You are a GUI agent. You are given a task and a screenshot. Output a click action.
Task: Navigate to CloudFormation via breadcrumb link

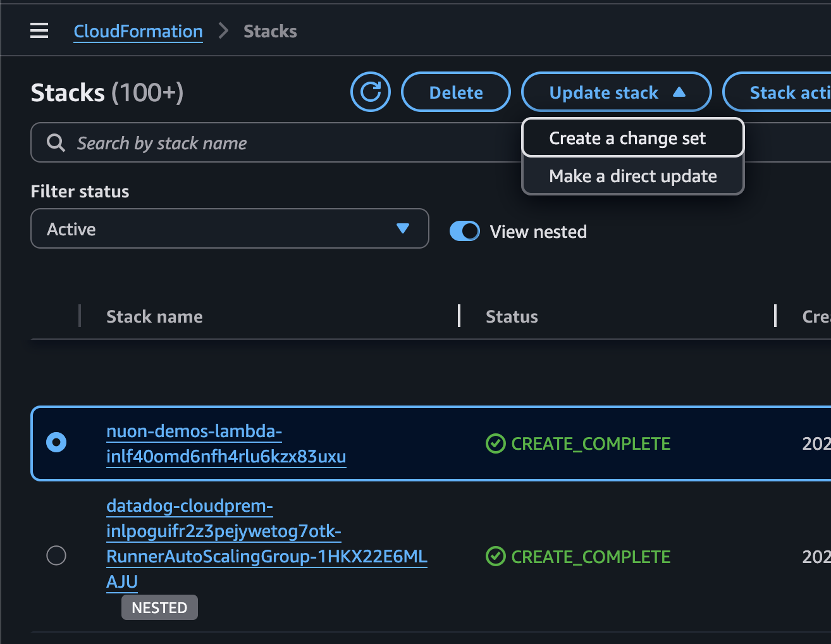[138, 31]
